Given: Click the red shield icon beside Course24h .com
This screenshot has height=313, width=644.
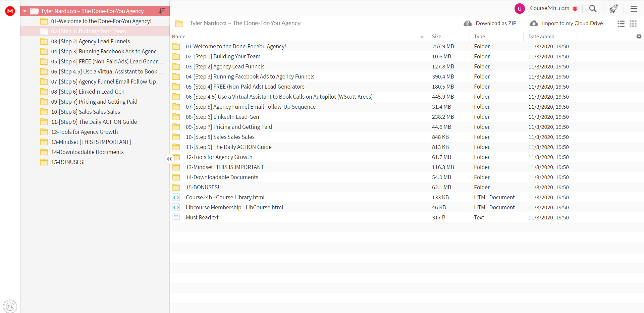Looking at the screenshot, I should 575,9.
